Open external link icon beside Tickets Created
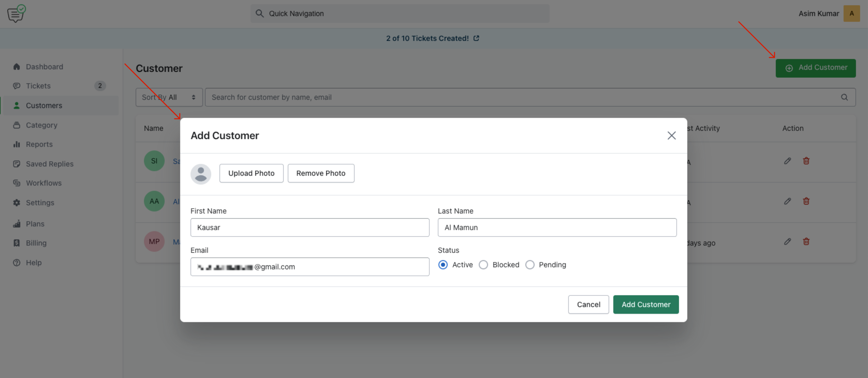Image resolution: width=868 pixels, height=378 pixels. (x=476, y=38)
